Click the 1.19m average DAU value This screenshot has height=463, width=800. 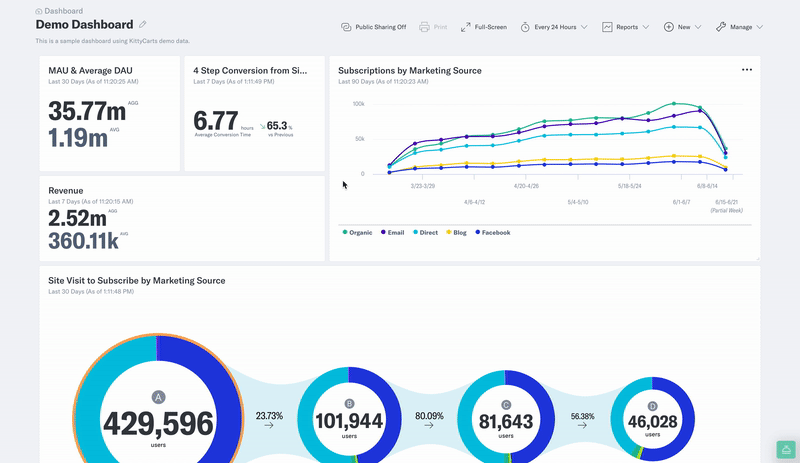[78, 137]
